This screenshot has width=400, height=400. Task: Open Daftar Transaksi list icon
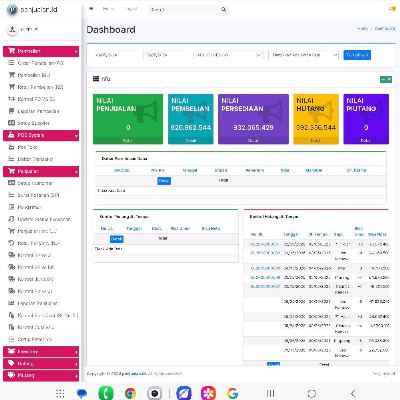11,159
